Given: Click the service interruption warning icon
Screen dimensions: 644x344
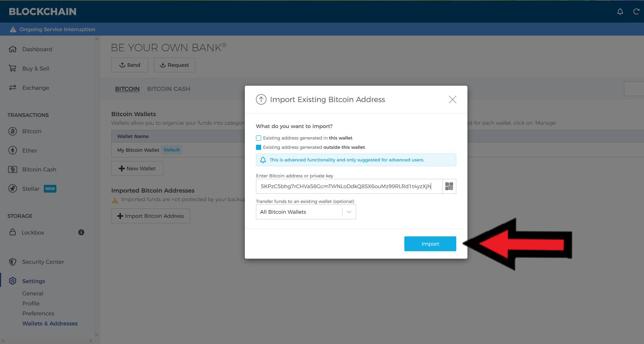Looking at the screenshot, I should [13, 29].
